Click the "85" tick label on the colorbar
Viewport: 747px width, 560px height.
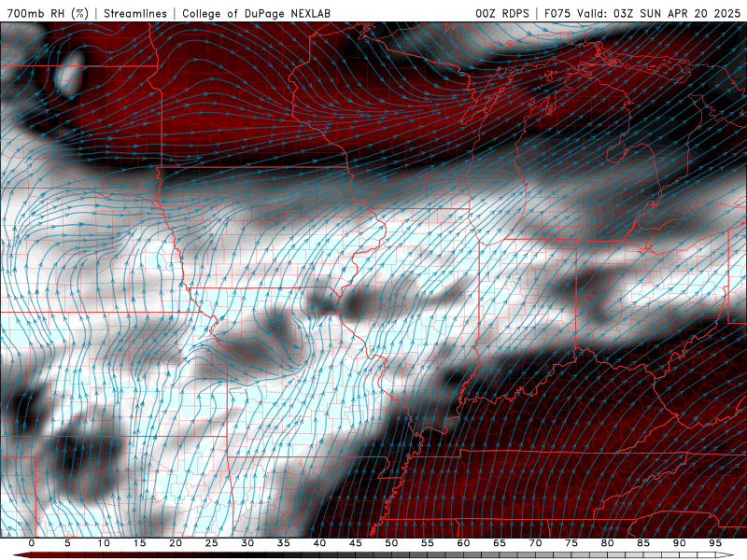click(643, 543)
